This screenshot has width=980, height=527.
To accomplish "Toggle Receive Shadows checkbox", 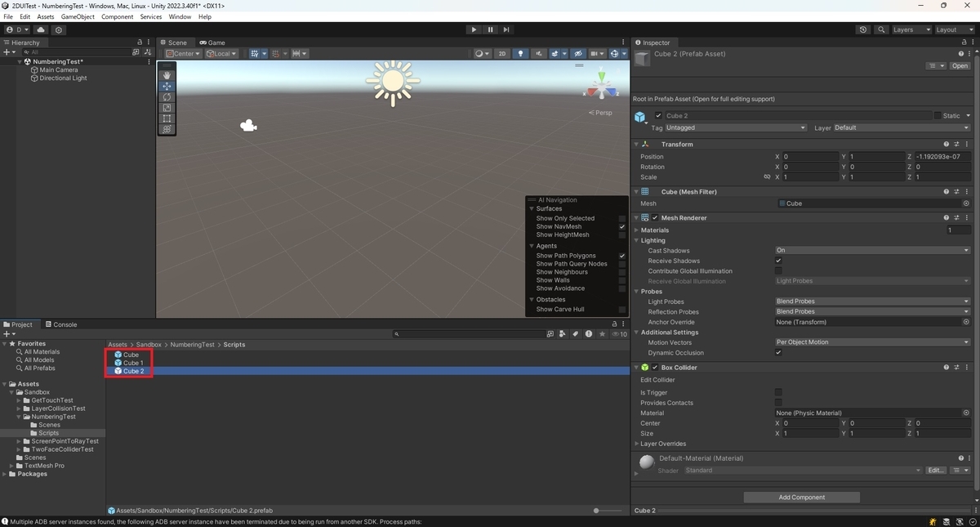I will [778, 261].
